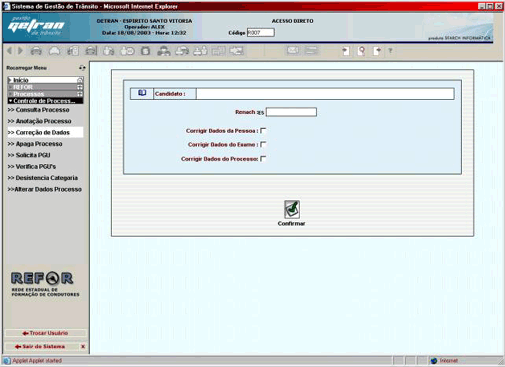Go forward with the right arrow toolbar icon
The height and width of the screenshot is (367, 505).
(20, 51)
